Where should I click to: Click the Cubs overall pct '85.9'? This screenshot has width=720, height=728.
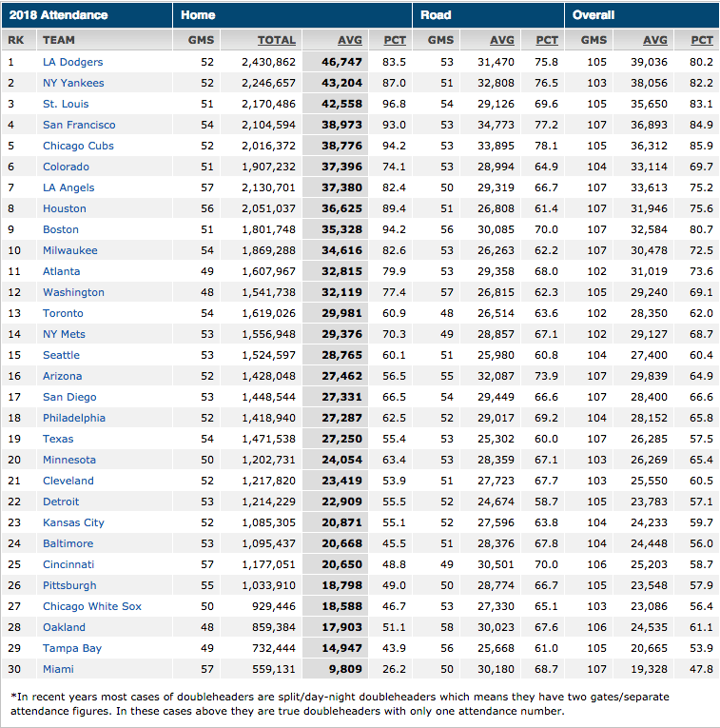pos(701,146)
